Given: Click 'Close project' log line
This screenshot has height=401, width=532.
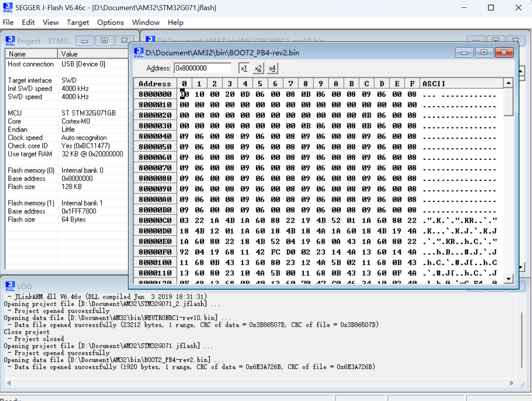Looking at the screenshot, I should click(x=26, y=332).
